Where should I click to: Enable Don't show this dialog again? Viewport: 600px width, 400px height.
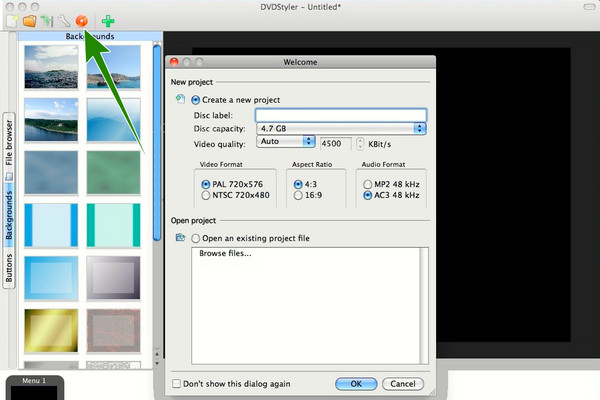click(x=176, y=384)
